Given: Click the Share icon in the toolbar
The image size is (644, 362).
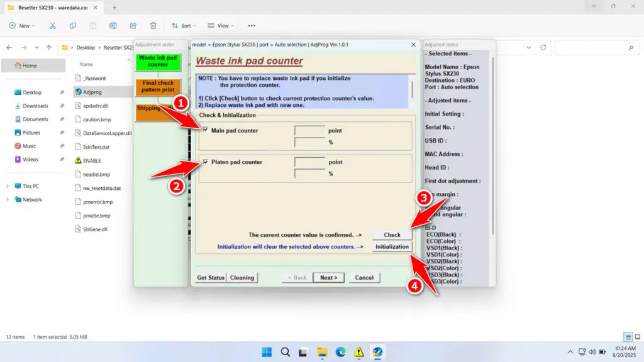Looking at the screenshot, I should pyautogui.click(x=133, y=25).
